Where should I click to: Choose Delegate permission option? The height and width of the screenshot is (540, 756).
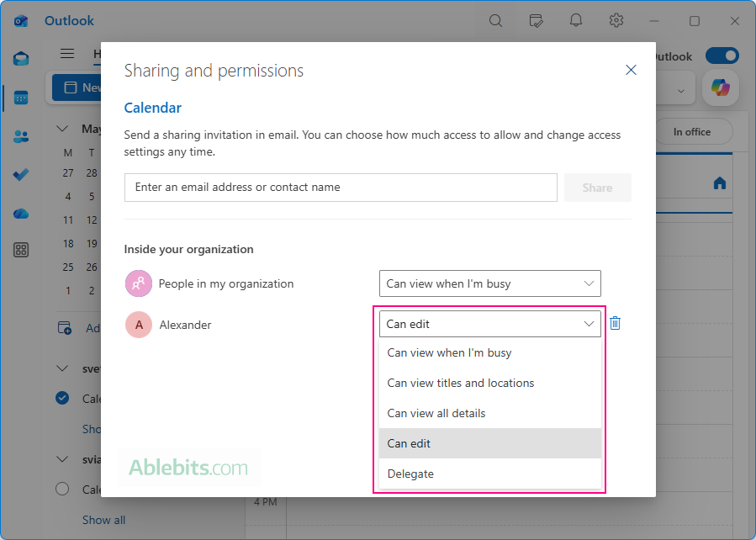click(490, 474)
